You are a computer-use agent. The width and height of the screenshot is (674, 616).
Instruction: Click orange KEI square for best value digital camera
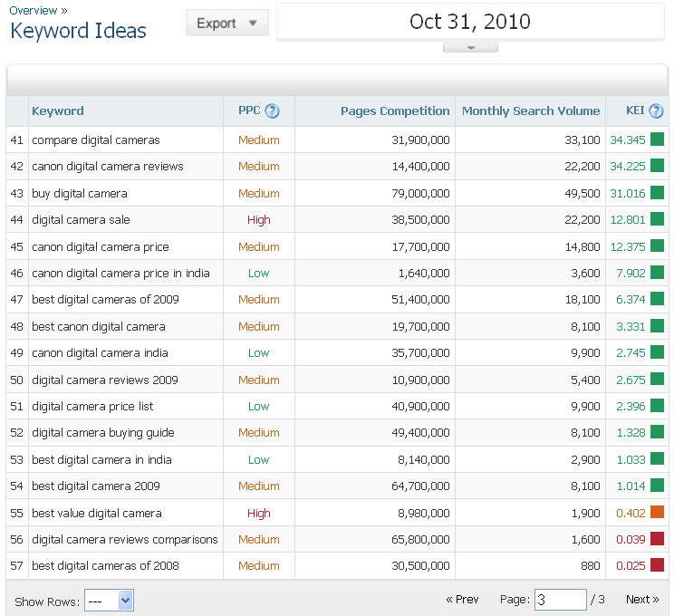(657, 513)
